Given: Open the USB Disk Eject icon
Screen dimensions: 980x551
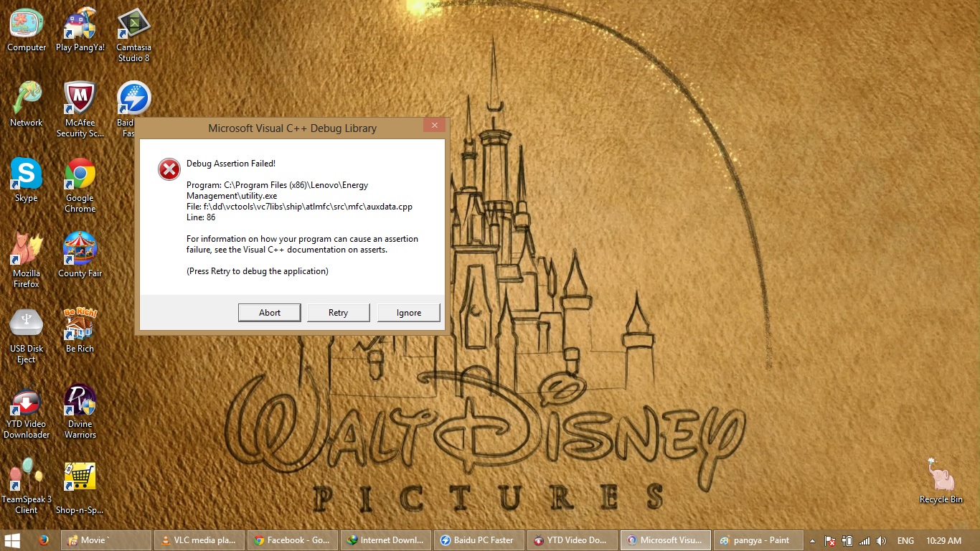Looking at the screenshot, I should 27,336.
